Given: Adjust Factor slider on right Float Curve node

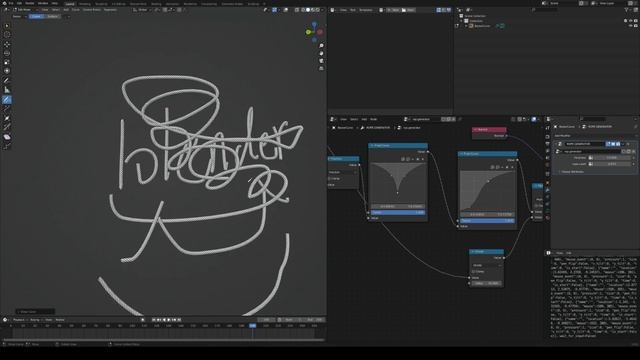Looking at the screenshot, I should (487, 220).
